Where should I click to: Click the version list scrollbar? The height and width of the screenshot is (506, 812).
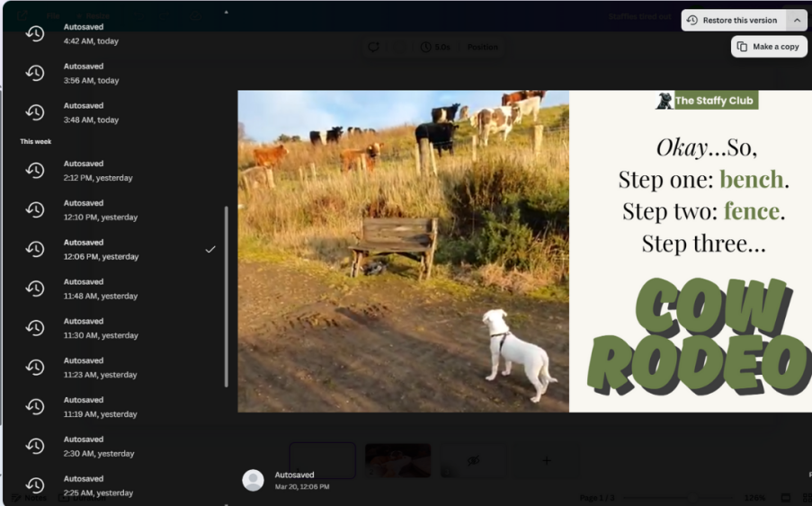[226, 297]
